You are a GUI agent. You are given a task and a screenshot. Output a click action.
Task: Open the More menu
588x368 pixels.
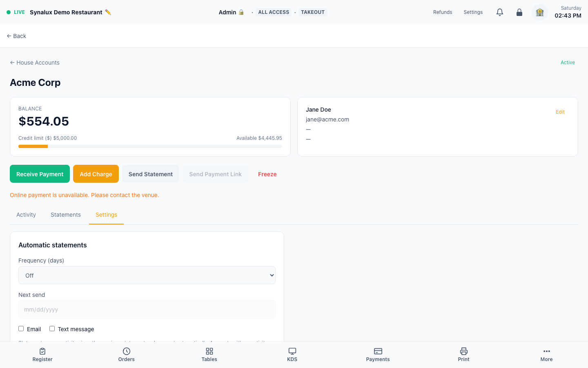[547, 355]
